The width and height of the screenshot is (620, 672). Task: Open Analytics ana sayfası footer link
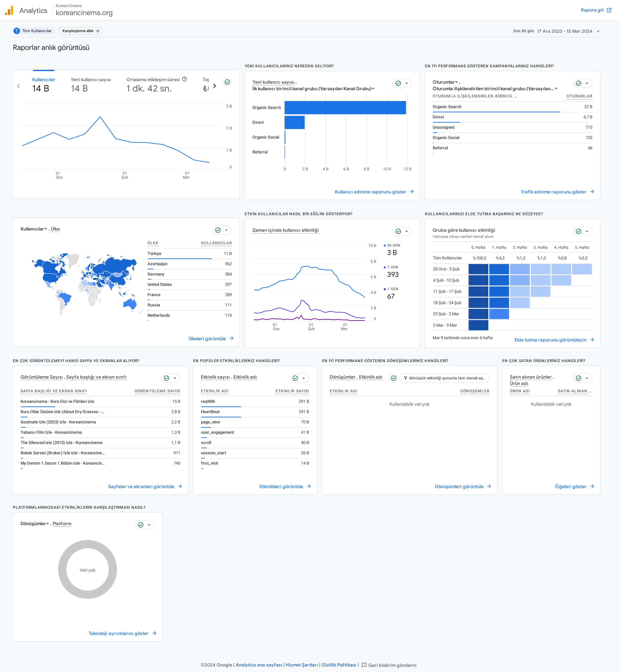[x=259, y=665]
